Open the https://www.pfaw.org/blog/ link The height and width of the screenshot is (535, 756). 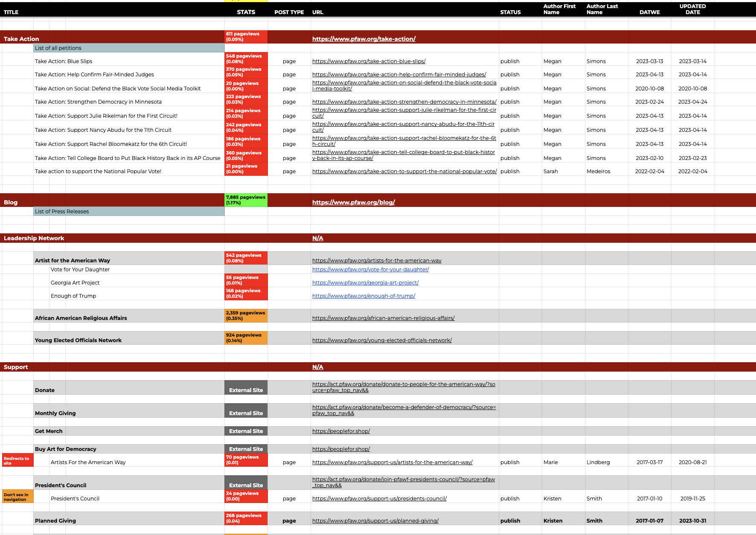(354, 202)
